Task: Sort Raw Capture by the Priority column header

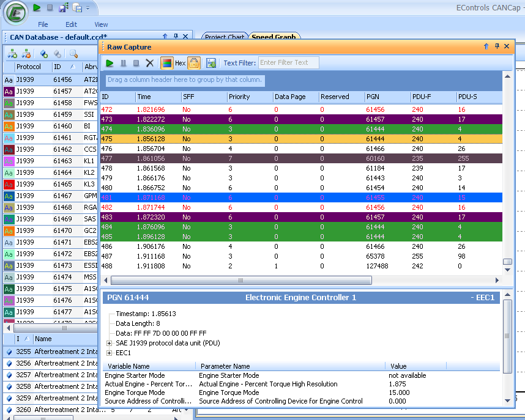Action: (250, 97)
